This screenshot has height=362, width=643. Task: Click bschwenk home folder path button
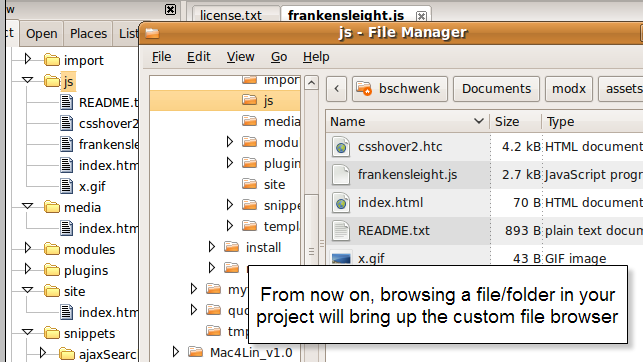click(x=399, y=89)
